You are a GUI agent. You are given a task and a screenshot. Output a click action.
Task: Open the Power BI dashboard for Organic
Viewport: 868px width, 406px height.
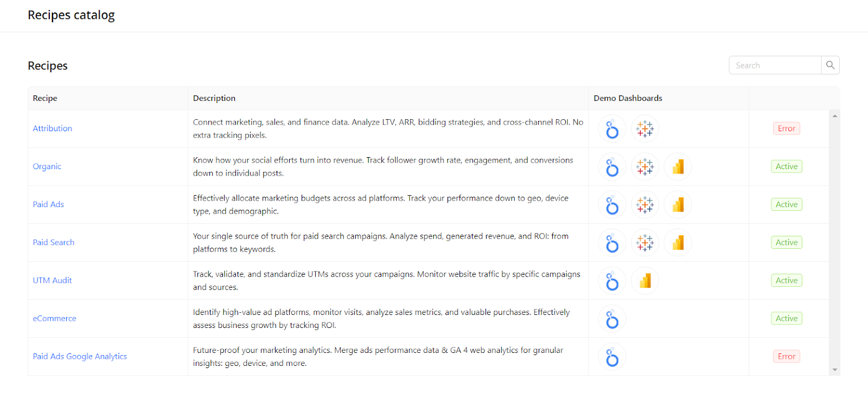(x=678, y=167)
